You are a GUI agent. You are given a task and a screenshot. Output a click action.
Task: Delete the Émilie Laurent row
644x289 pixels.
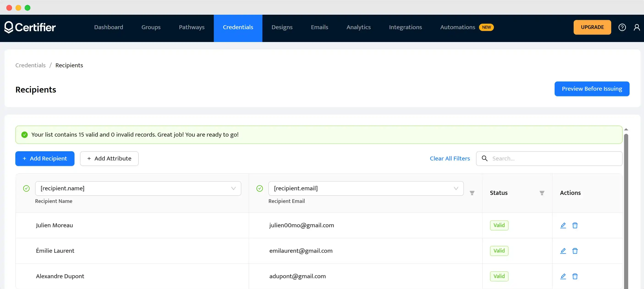pyautogui.click(x=575, y=251)
